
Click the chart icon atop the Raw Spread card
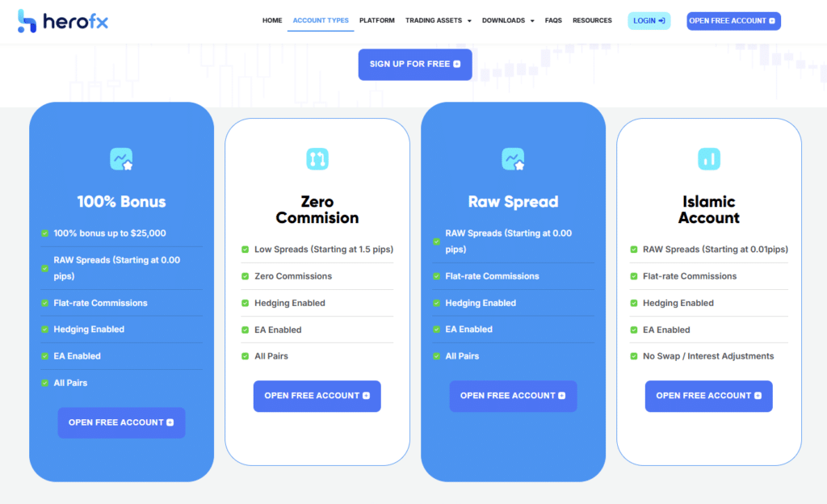pos(513,158)
